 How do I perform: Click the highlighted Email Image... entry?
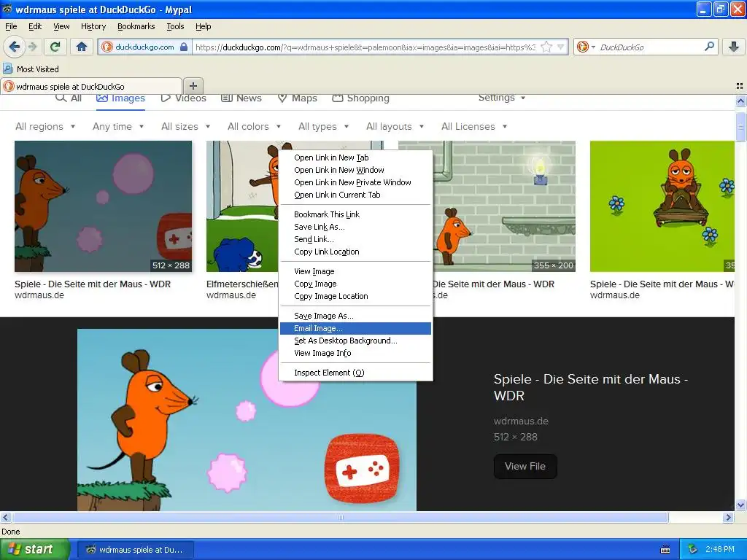click(x=355, y=328)
